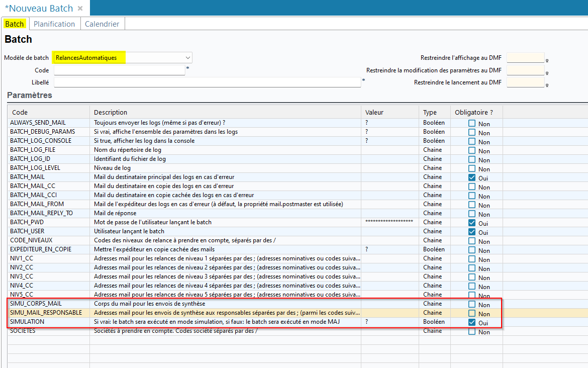Uncheck the Obligatoire box for BATCH_MAIL

(472, 177)
